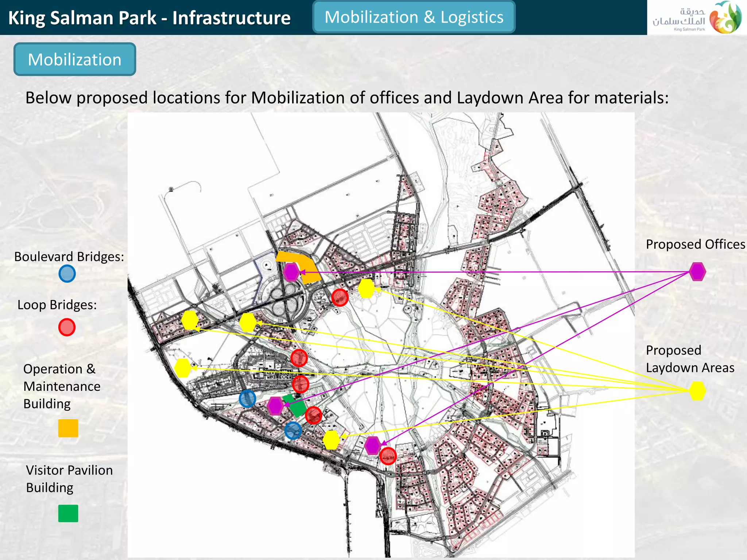Viewport: 747px width, 560px height.
Task: Click the King Salman Park - Infrastructure title
Action: pyautogui.click(x=149, y=18)
